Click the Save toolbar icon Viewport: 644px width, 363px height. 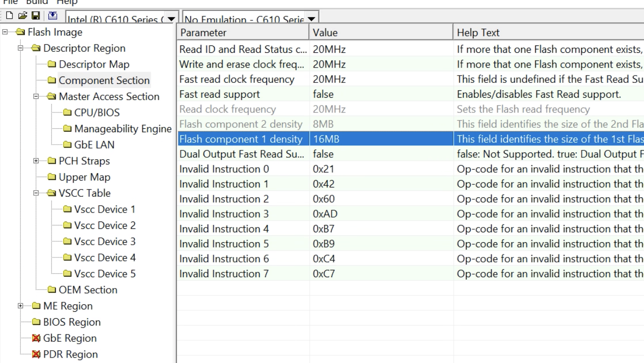tap(37, 16)
